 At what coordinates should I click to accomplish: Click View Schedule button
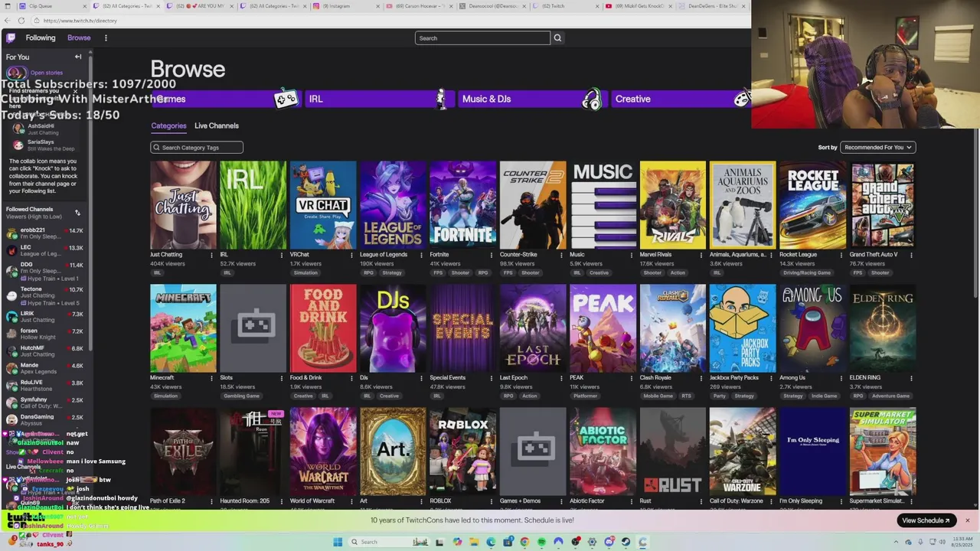tap(926, 520)
